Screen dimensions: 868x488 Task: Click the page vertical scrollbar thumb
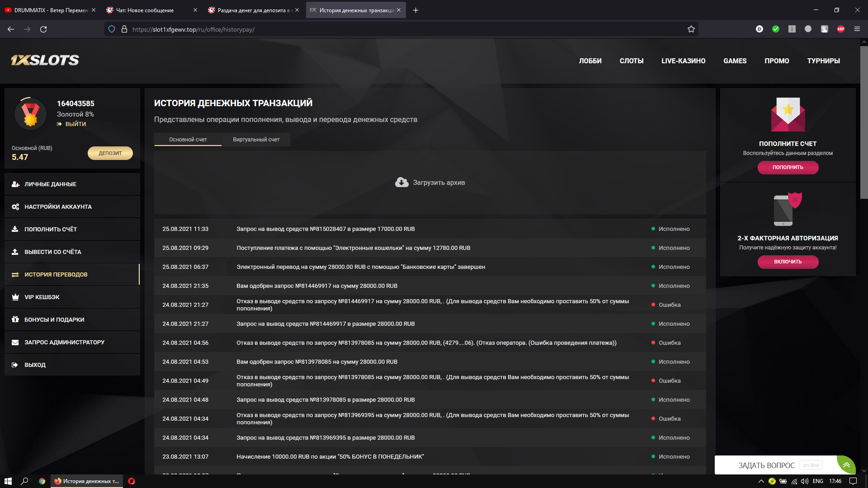pos(864,122)
